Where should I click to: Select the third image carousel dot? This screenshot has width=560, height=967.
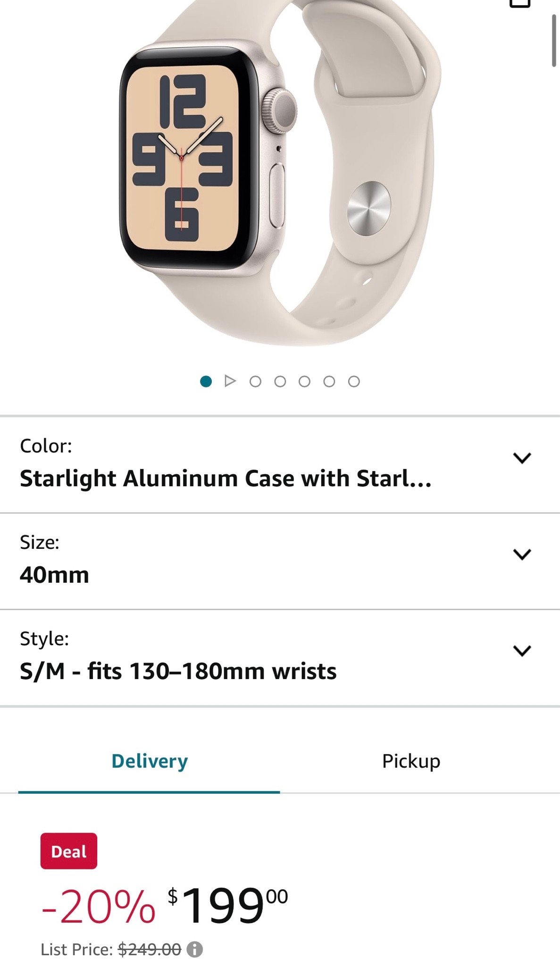(x=281, y=381)
